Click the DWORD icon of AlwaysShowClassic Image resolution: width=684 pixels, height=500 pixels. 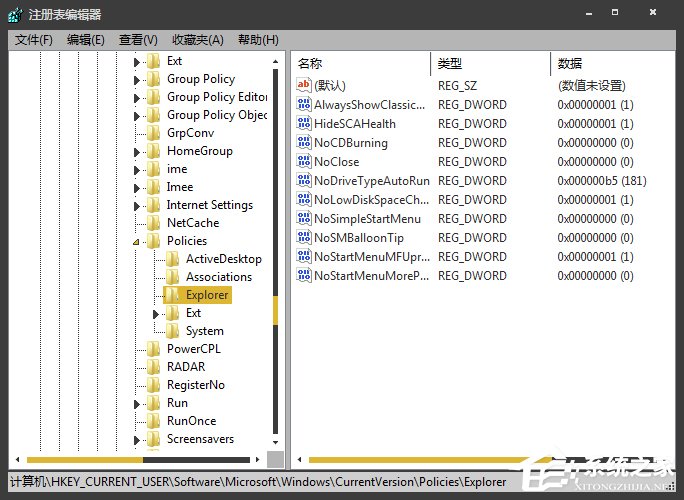(304, 104)
